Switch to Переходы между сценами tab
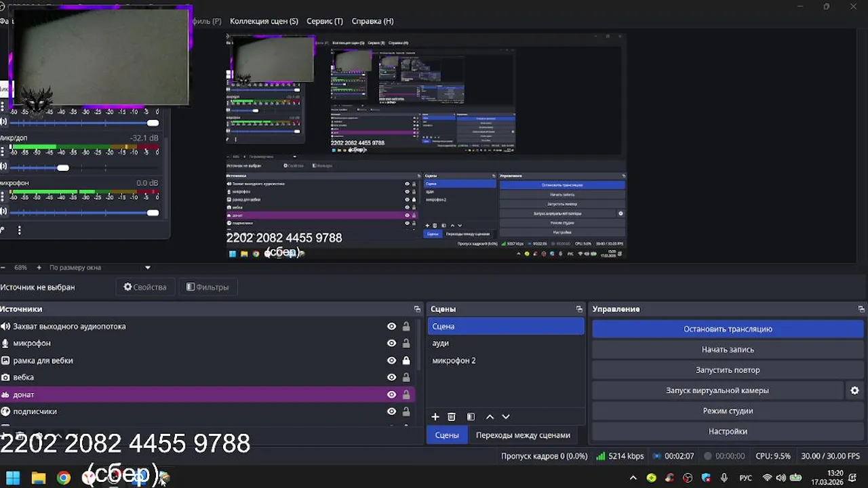Image resolution: width=868 pixels, height=488 pixels. click(x=523, y=435)
